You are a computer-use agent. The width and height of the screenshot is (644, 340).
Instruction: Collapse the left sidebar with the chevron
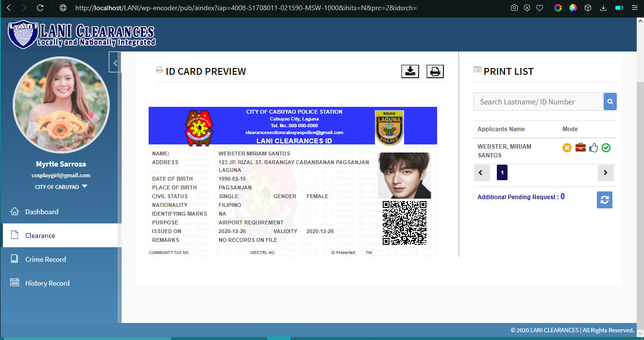(x=115, y=63)
